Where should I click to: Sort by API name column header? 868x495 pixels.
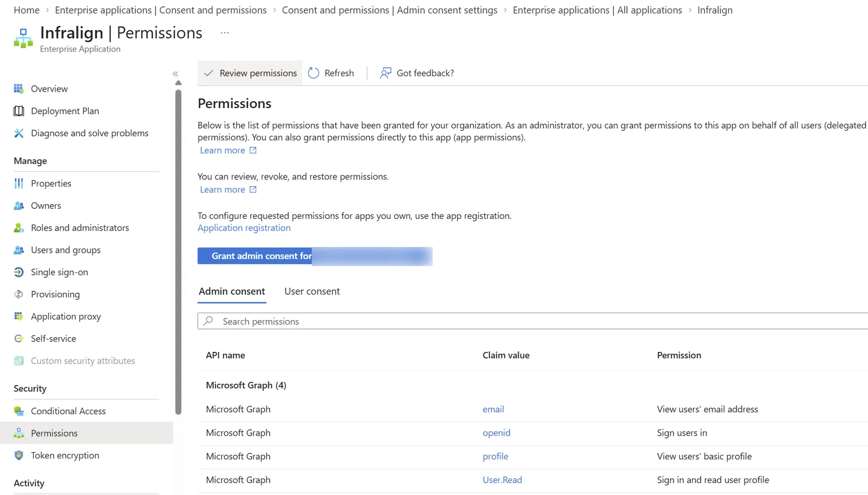click(225, 355)
